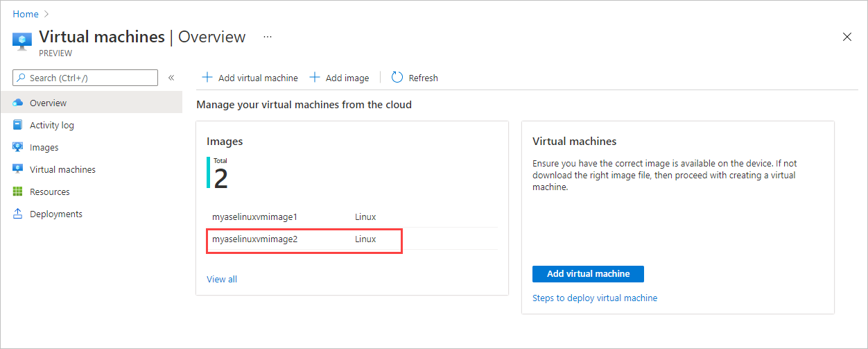Click the Virtual machines monitor icon in sidebar
Screen dimensions: 868x349
(18, 169)
